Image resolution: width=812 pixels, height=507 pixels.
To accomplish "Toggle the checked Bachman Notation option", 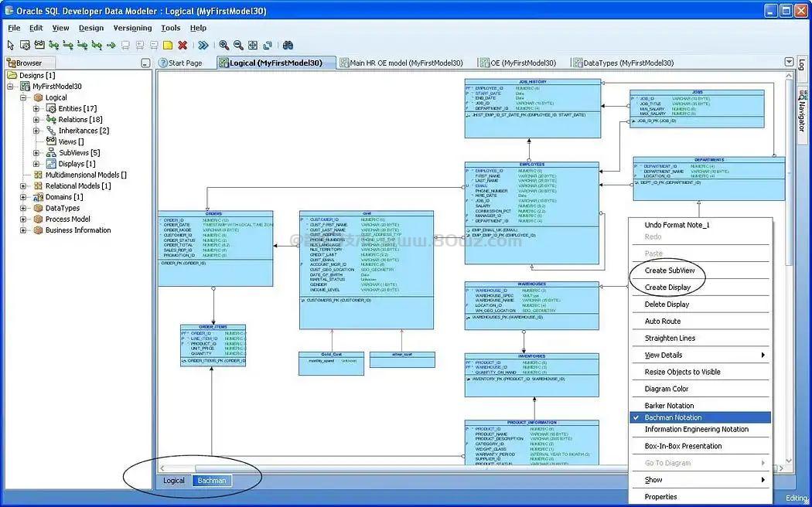I will 673,417.
